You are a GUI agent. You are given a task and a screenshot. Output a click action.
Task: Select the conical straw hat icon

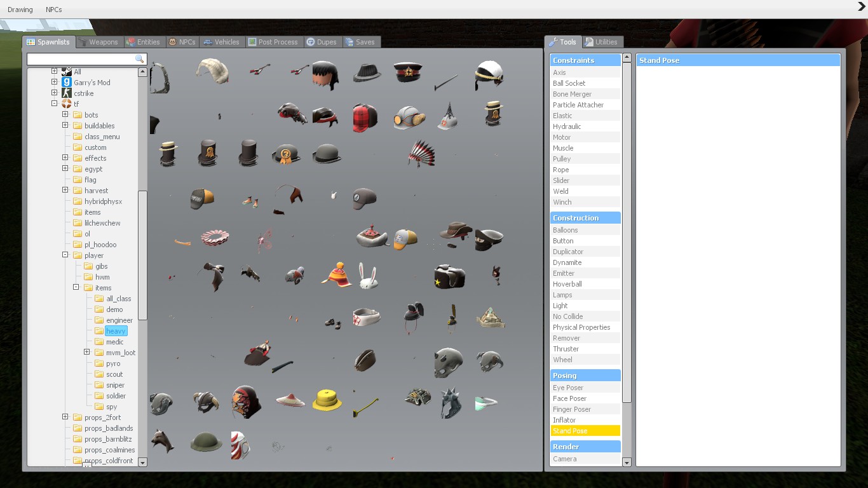coord(290,400)
